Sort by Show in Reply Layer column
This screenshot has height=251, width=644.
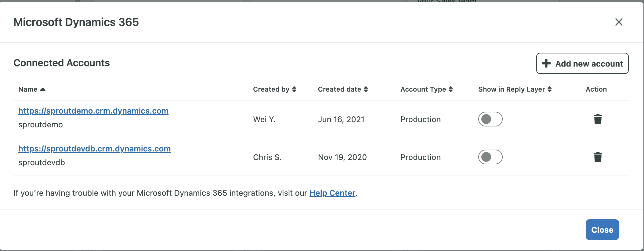point(515,89)
